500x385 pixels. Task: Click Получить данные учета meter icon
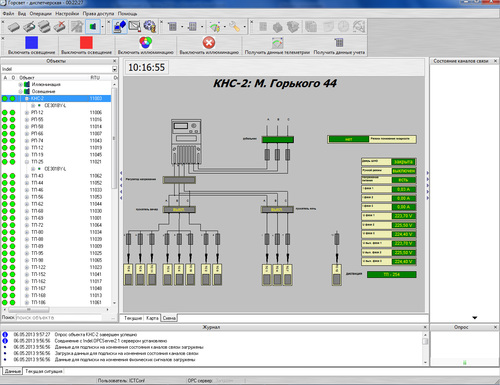coord(339,43)
